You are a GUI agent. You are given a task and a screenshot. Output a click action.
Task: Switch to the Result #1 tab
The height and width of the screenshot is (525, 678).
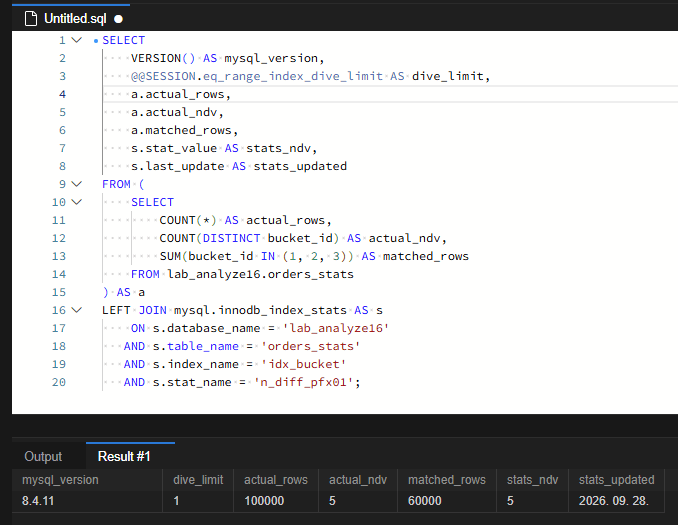point(124,456)
